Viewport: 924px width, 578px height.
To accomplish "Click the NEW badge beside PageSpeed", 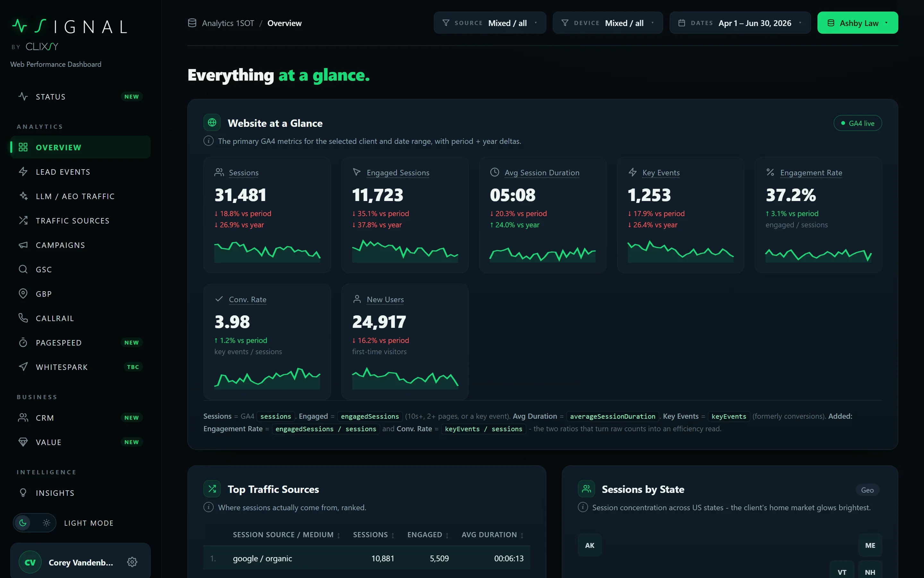I will pos(132,343).
